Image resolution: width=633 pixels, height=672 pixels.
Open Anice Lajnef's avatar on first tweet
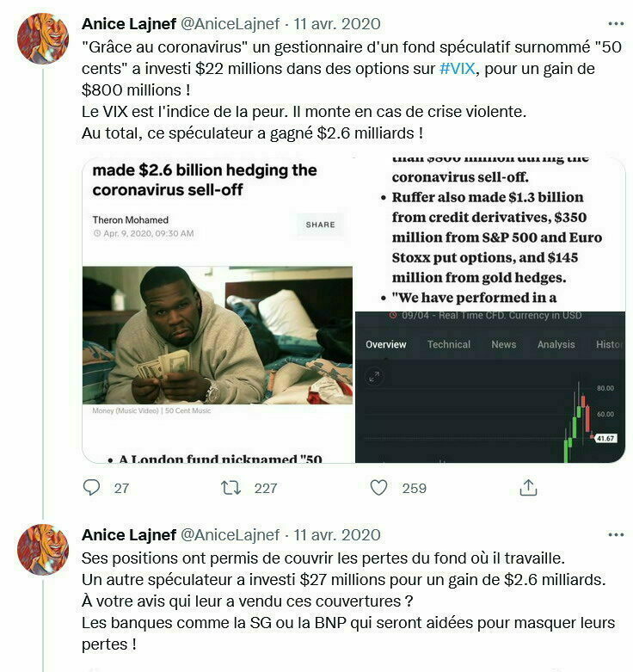[43, 39]
